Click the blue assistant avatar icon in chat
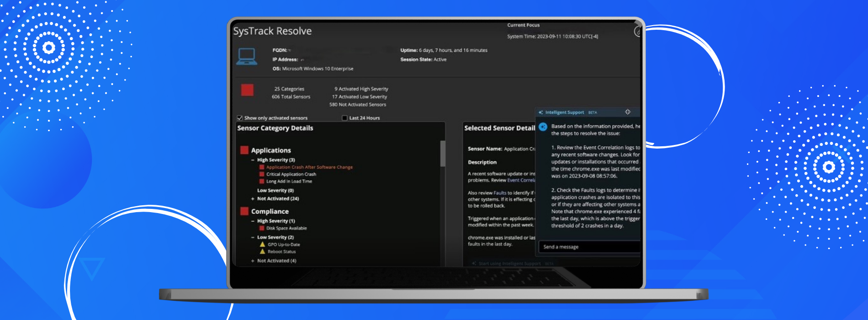The width and height of the screenshot is (868, 320). tap(543, 127)
